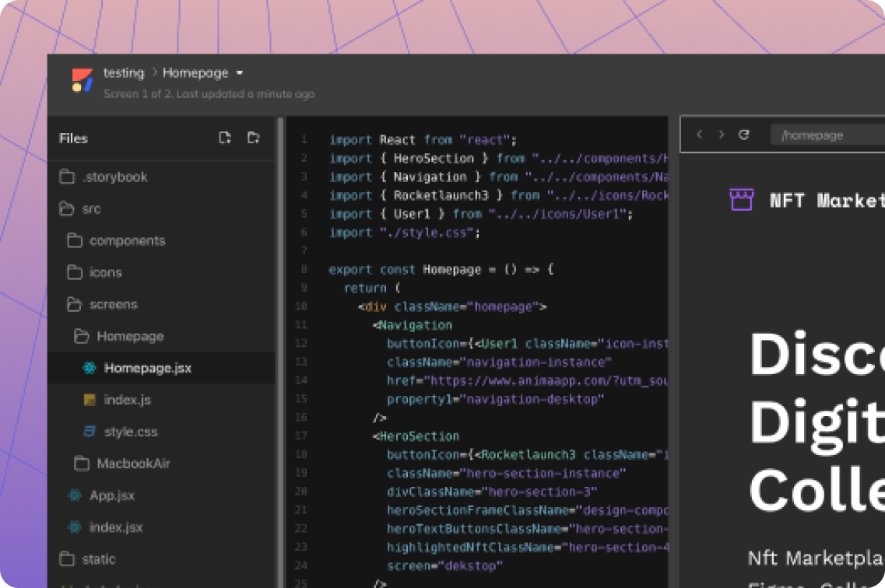Collapse the src folder
Image resolution: width=885 pixels, height=588 pixels.
tap(68, 208)
